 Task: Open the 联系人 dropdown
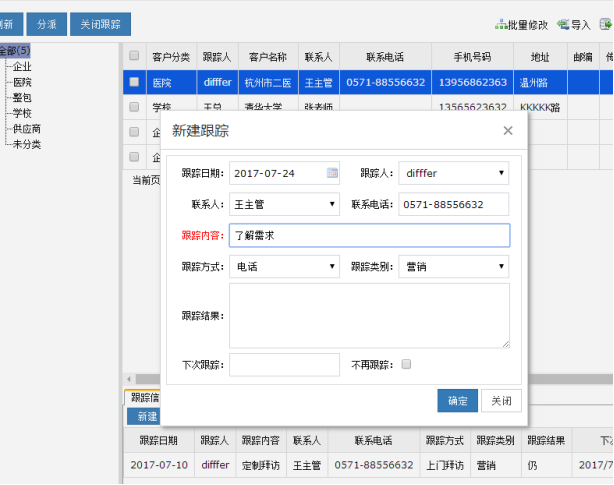[x=284, y=204]
